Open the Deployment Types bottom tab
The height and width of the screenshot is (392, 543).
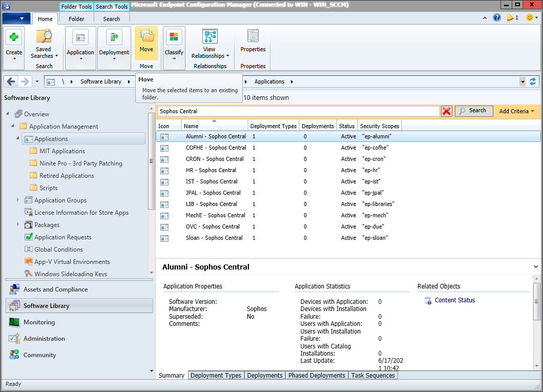click(x=216, y=376)
